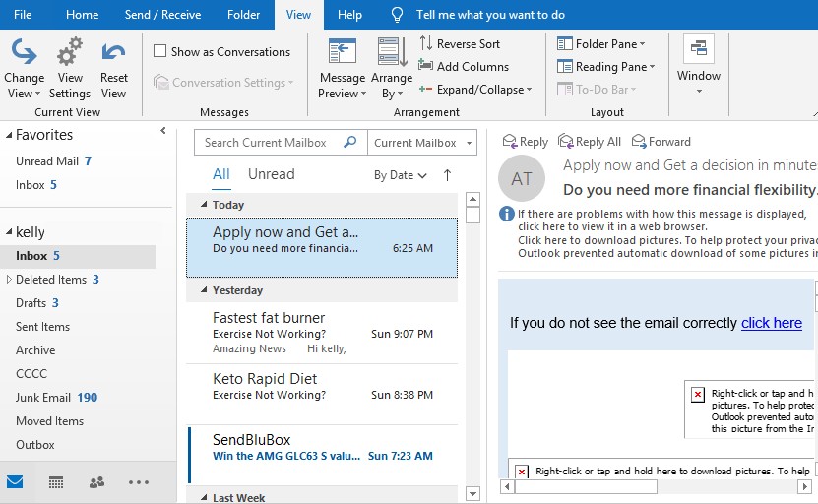Click the Reply All button

pos(589,142)
